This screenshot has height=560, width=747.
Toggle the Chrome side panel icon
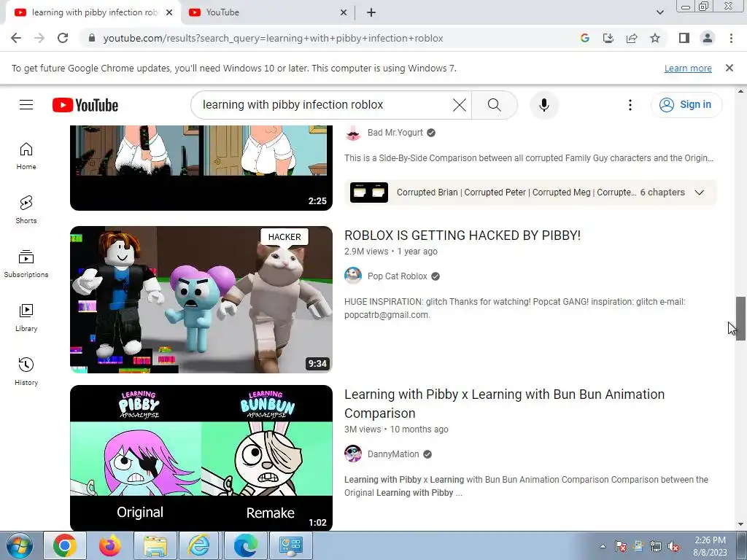(x=684, y=38)
